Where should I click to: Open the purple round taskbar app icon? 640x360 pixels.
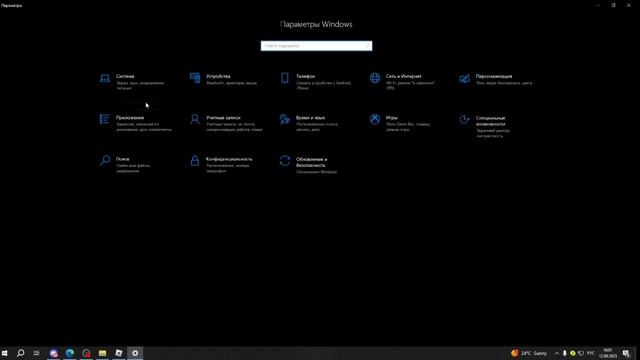pyautogui.click(x=53, y=353)
